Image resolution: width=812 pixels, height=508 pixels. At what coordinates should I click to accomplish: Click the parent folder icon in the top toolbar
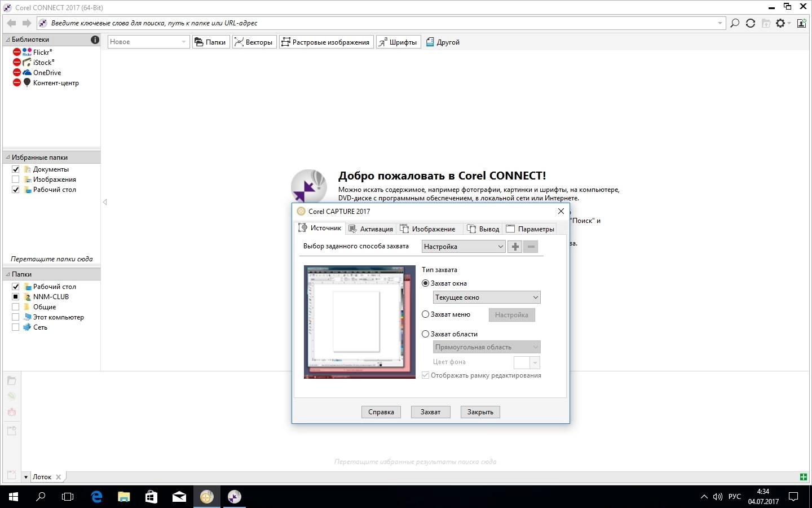766,23
